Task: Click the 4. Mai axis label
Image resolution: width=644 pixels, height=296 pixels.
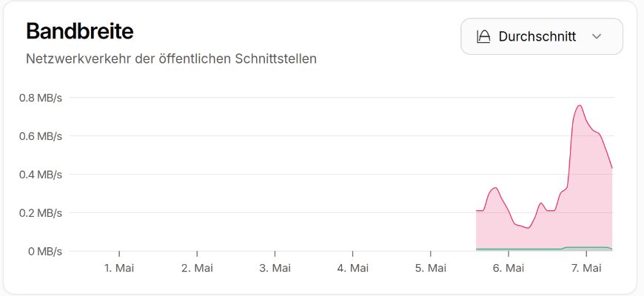Action: pyautogui.click(x=353, y=269)
